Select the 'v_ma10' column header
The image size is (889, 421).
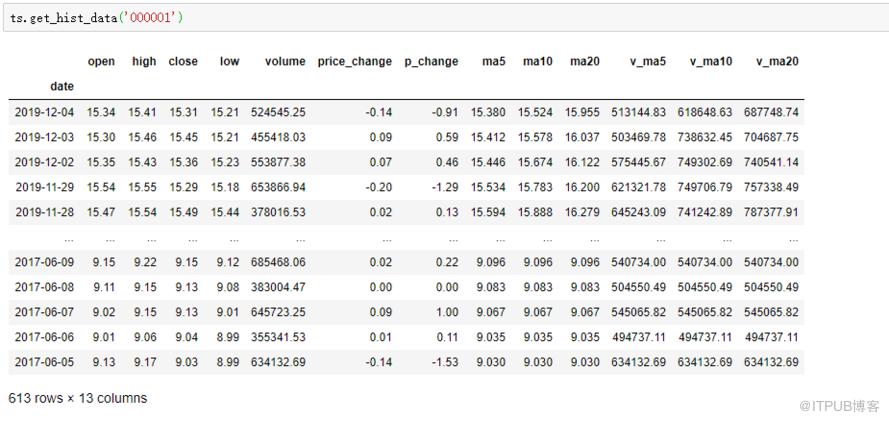coord(711,61)
